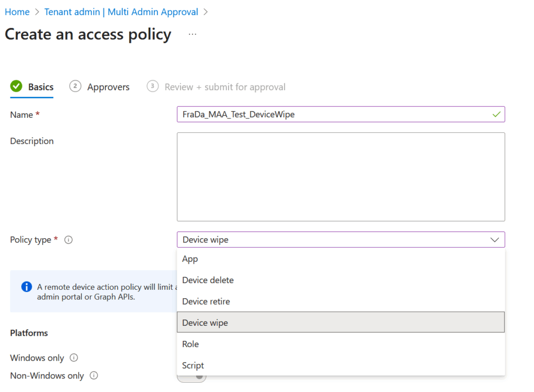Viewport: 534px width, 392px height.
Task: Open Review + submit for approval tab
Action: click(x=225, y=87)
